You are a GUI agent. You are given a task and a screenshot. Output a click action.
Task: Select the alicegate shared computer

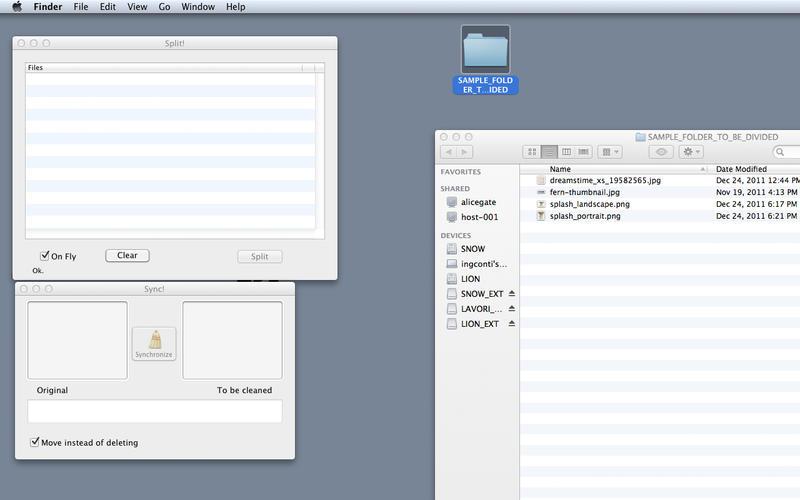click(478, 202)
